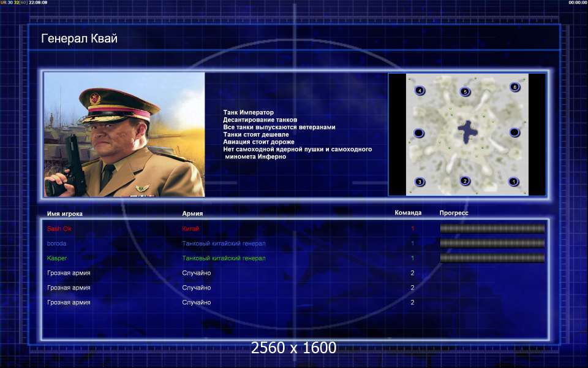588x368 pixels.
Task: Click Kasper's "Танковый китайский генерал" army entry
Action: pos(224,258)
